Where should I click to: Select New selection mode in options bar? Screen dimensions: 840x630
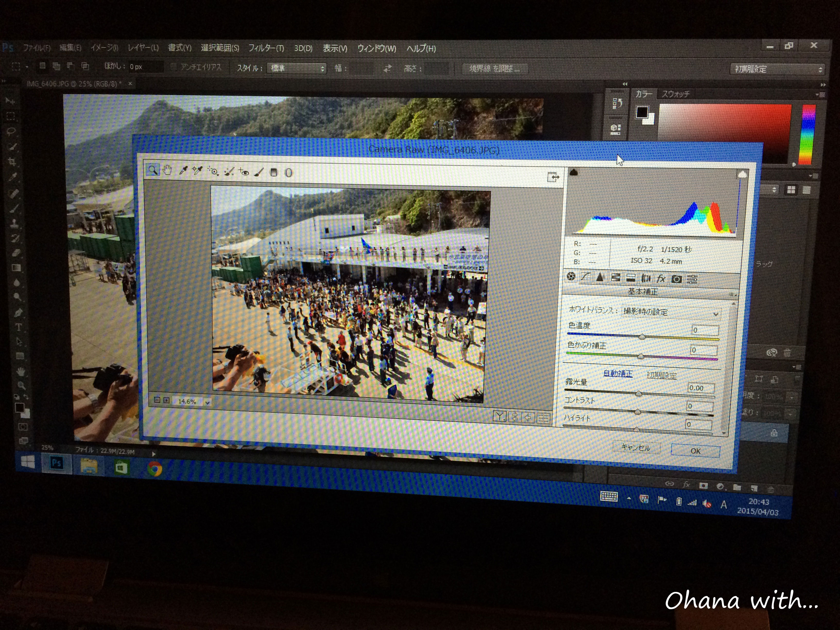coord(42,66)
